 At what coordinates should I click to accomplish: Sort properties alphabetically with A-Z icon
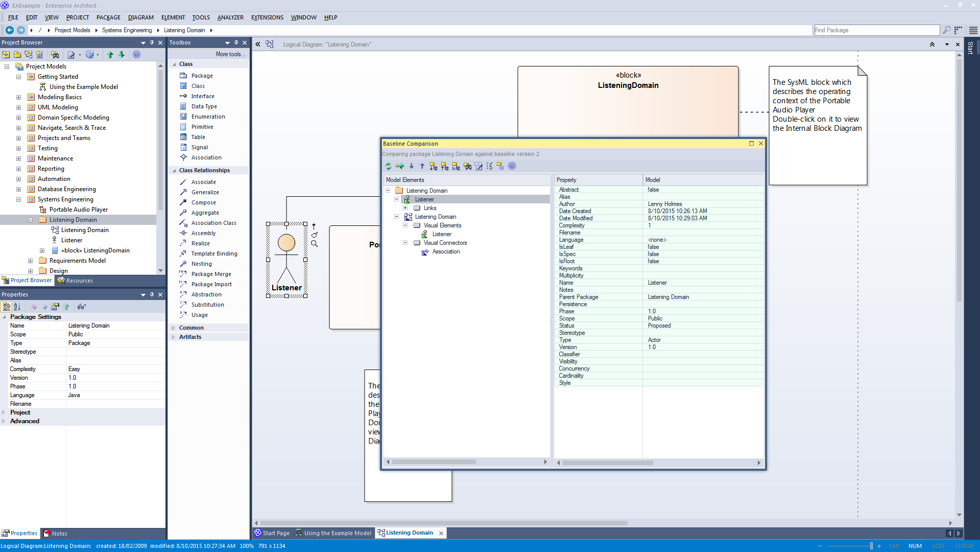coord(17,307)
